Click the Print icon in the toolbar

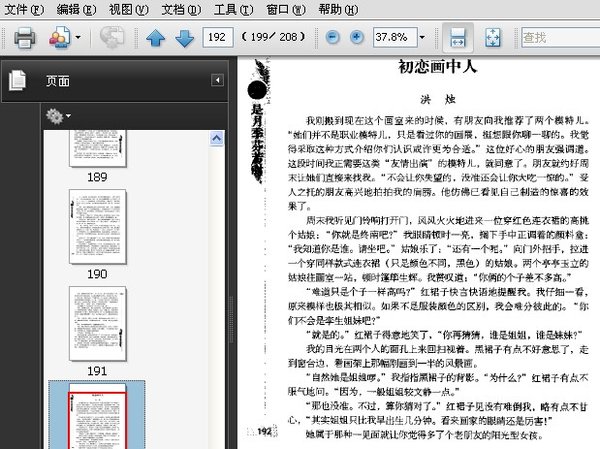24,38
